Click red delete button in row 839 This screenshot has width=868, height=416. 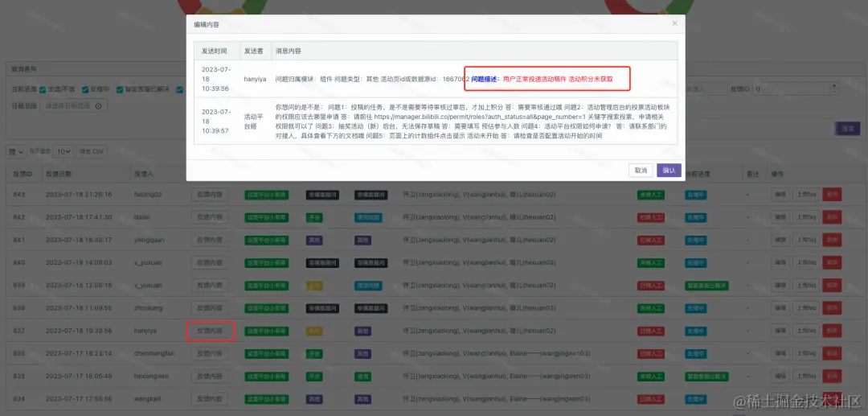click(832, 286)
